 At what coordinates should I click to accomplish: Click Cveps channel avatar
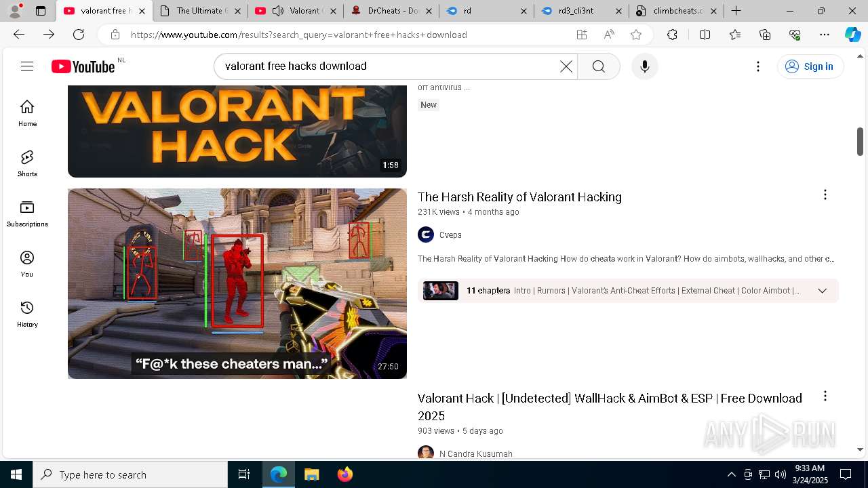(x=426, y=235)
